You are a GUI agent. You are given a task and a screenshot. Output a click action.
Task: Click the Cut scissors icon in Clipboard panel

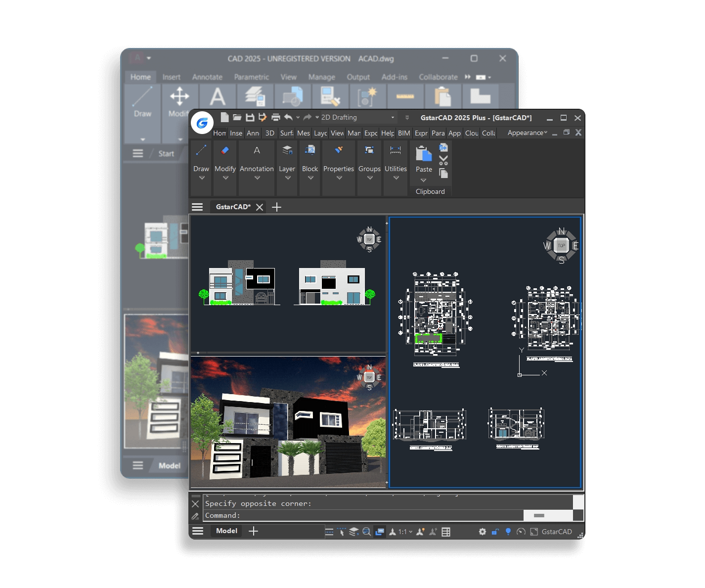pyautogui.click(x=443, y=160)
